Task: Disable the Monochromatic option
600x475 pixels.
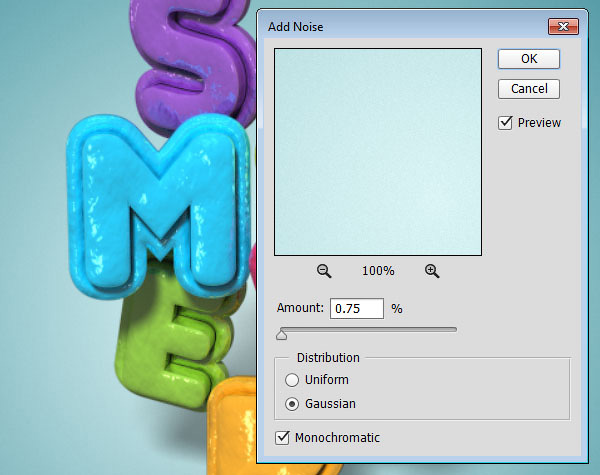Action: tap(282, 437)
